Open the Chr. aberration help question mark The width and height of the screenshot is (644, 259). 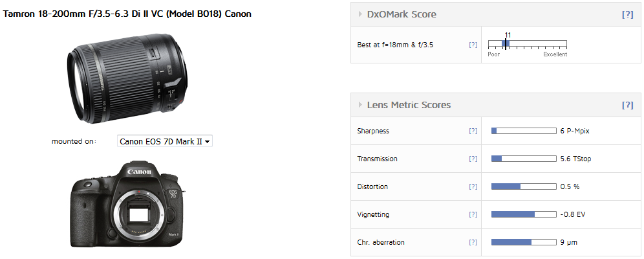pos(473,242)
